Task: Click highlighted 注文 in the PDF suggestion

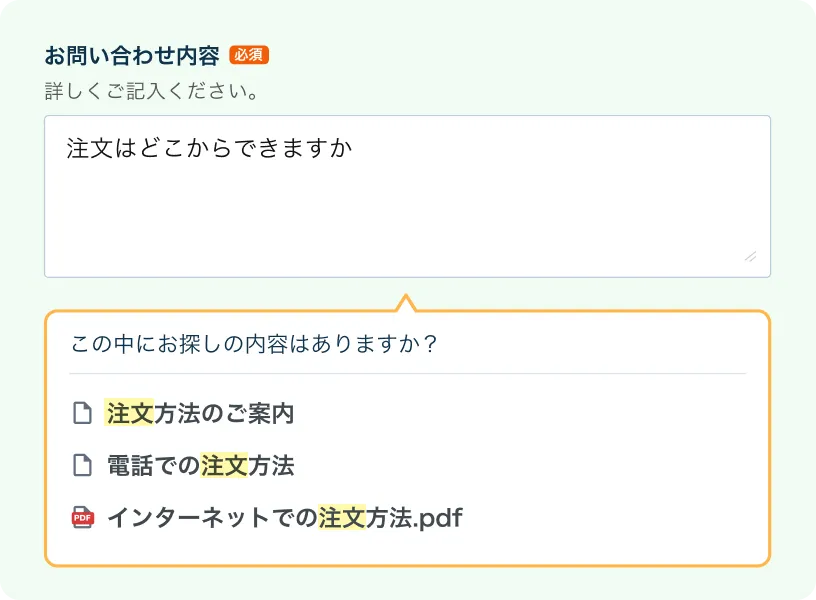Action: (341, 517)
